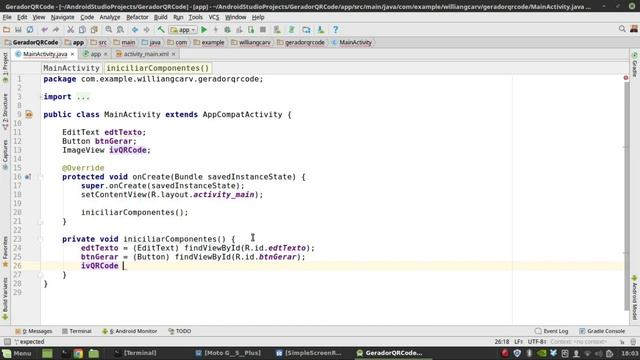Viewport: 640px width, 360px height.
Task: Click the Back navigation arrow
Action: click(x=135, y=29)
